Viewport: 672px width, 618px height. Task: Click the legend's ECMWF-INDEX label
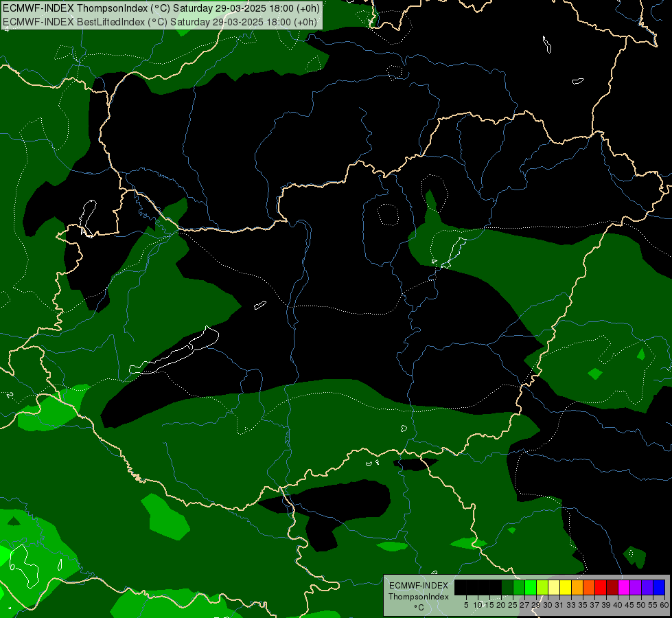(x=419, y=586)
